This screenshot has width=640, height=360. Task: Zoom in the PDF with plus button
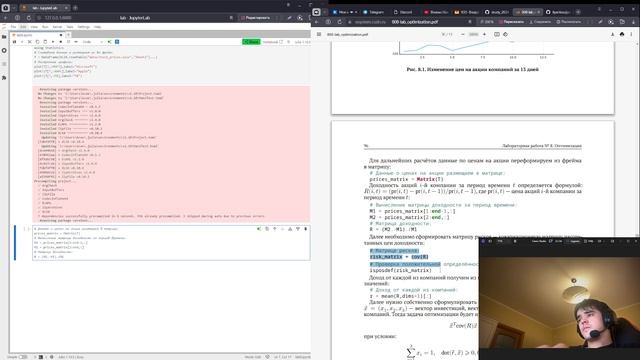pyautogui.click(x=484, y=34)
